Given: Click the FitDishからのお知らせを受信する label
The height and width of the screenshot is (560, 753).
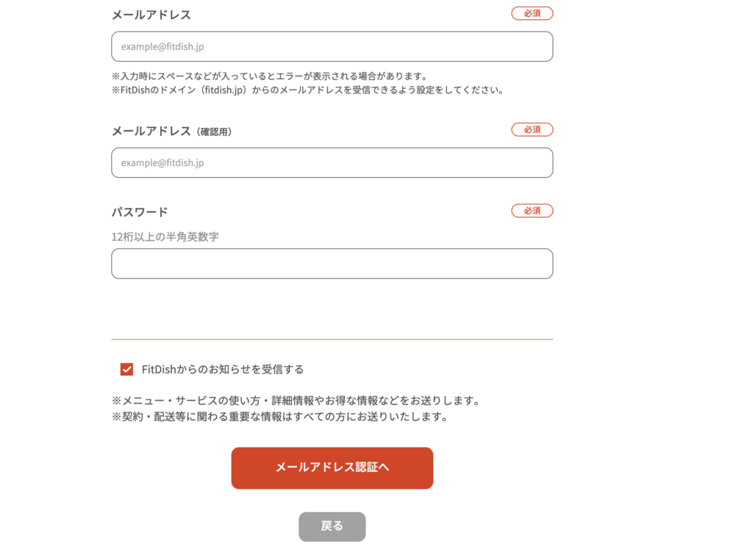Looking at the screenshot, I should pos(222,369).
